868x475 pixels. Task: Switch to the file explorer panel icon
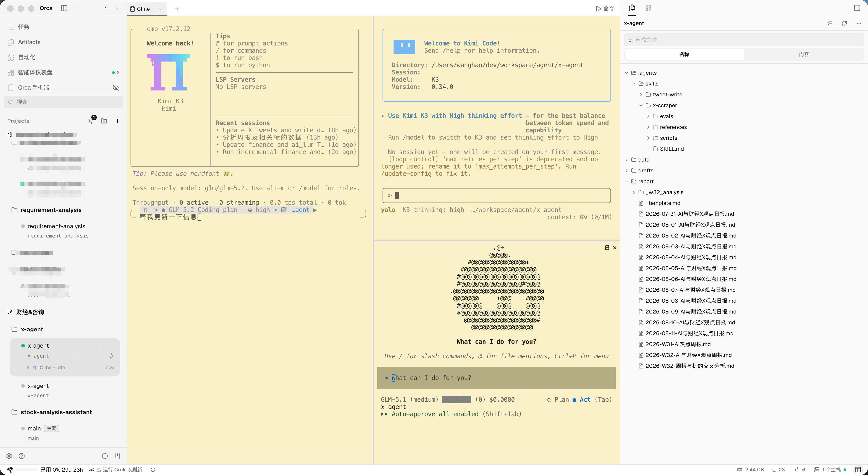tap(632, 8)
